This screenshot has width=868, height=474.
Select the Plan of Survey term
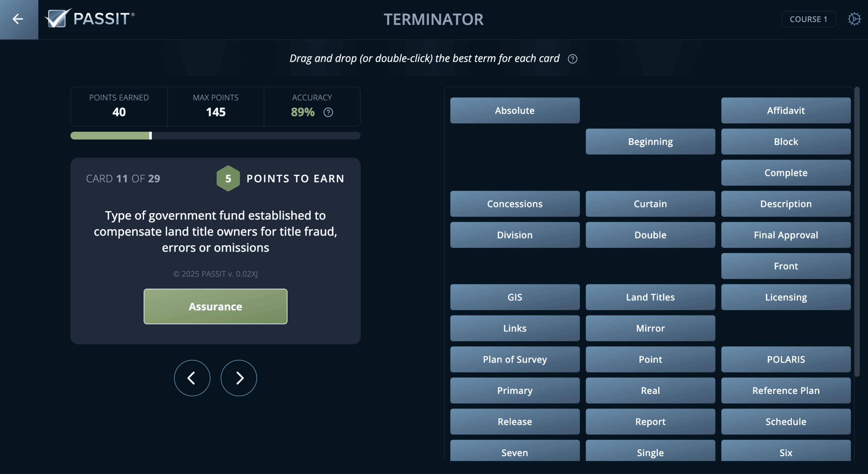[x=514, y=359]
